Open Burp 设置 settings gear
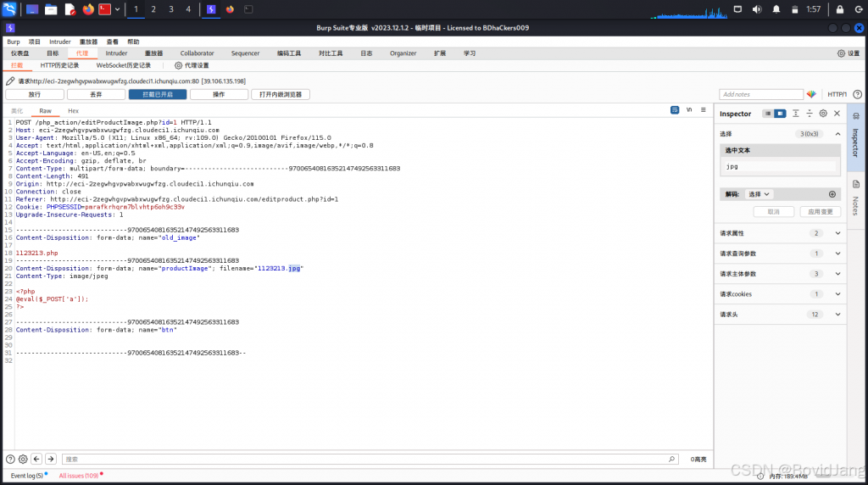 848,53
